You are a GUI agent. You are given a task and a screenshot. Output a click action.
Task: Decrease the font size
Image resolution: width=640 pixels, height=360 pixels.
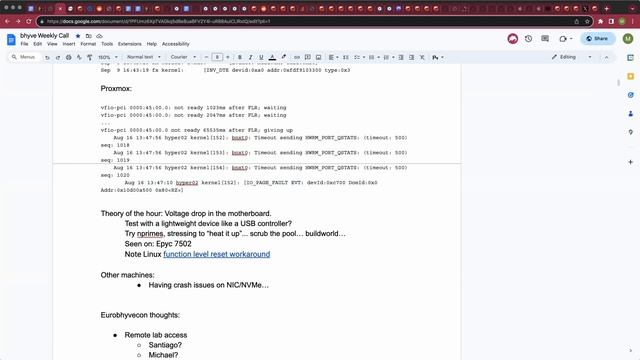pos(207,57)
